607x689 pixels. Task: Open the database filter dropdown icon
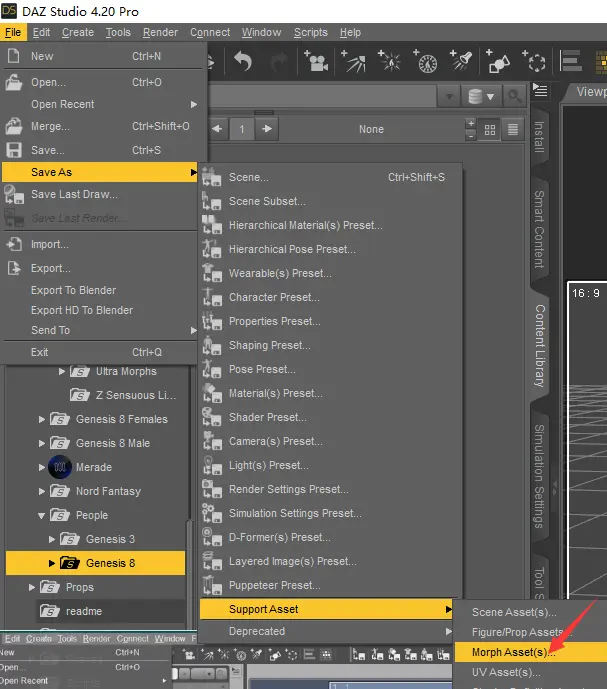click(481, 95)
